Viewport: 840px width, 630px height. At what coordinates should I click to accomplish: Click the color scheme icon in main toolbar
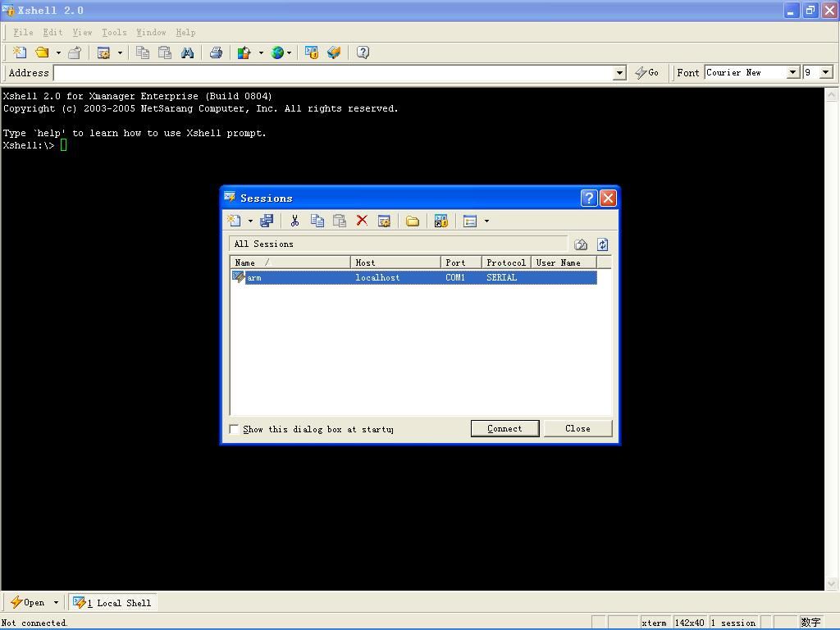244,52
